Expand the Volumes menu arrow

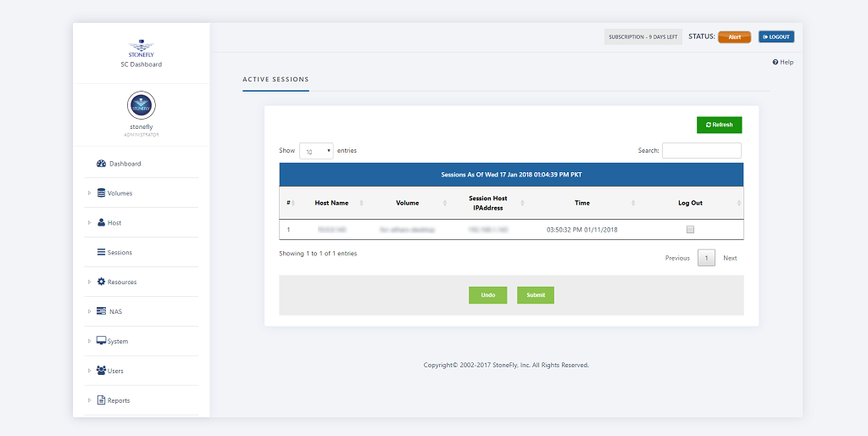[89, 193]
